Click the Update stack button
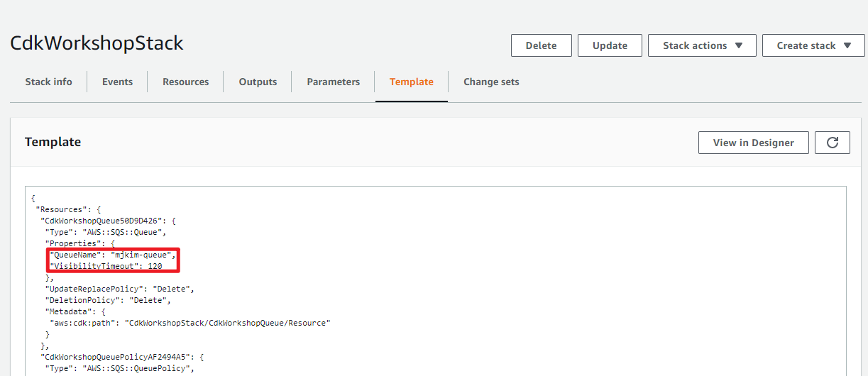Screen dimensions: 868x376 click(610, 45)
